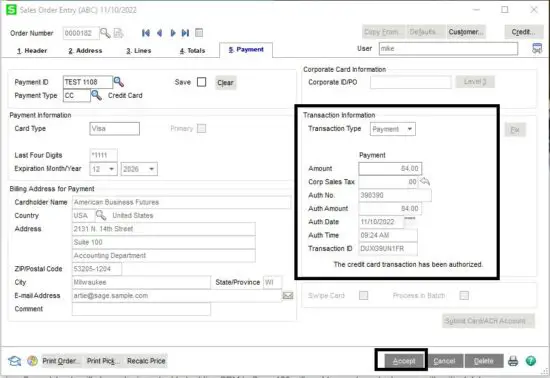Open the Country lookup magnifier
Viewport: 550px width, 378px height.
101,215
